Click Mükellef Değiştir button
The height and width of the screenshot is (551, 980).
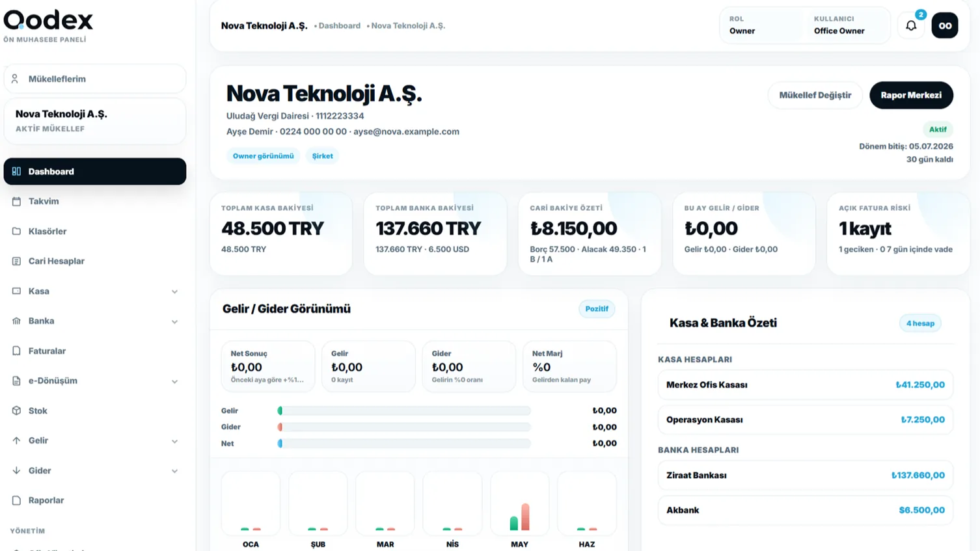click(x=815, y=95)
